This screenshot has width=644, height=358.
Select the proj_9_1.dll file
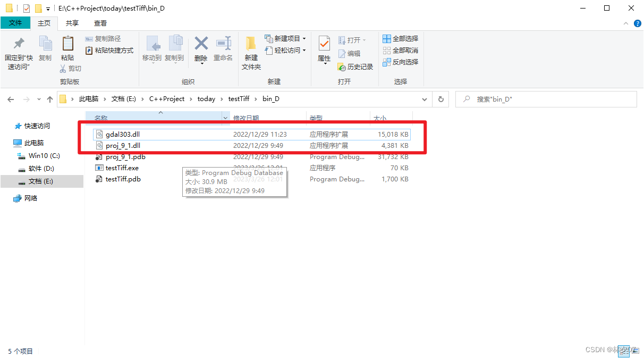[251, 146]
